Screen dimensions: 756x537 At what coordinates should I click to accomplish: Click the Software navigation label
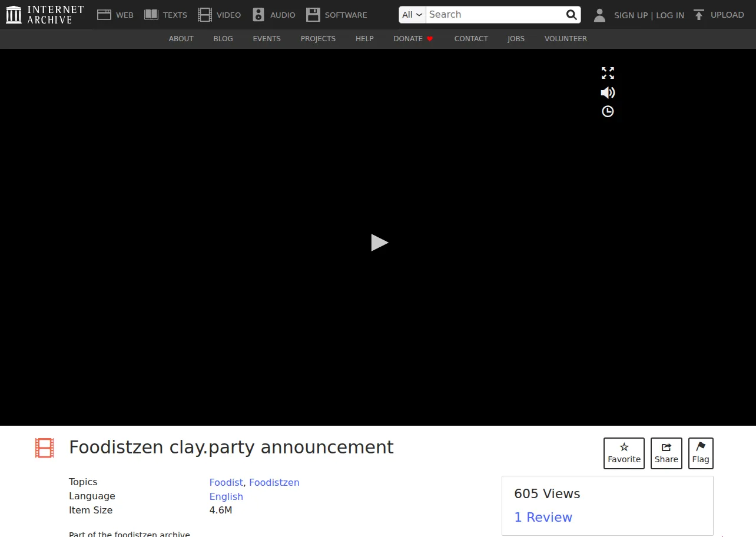(x=346, y=15)
